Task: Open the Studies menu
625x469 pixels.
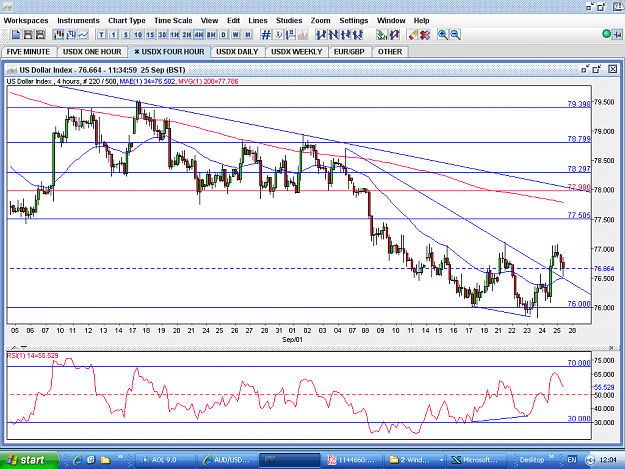Action: point(289,20)
